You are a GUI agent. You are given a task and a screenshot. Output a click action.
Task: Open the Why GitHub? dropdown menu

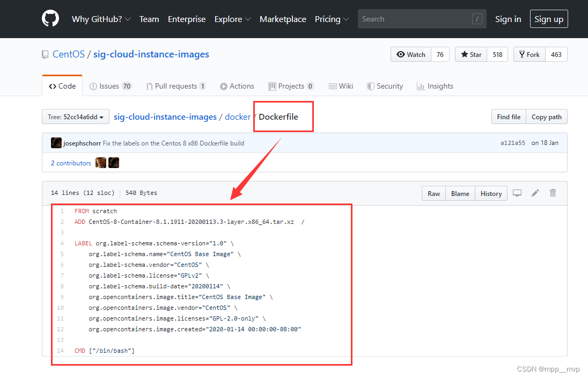point(101,19)
